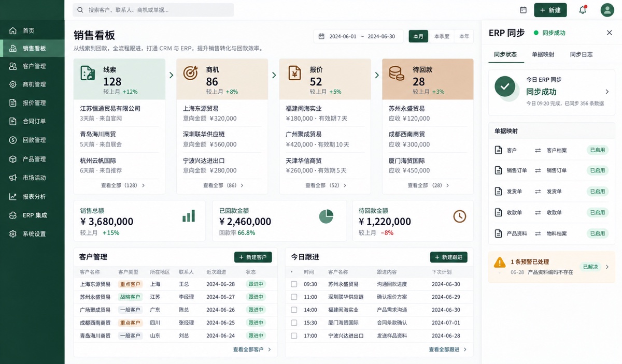
Task: Open the user avatar menu
Action: [607, 10]
